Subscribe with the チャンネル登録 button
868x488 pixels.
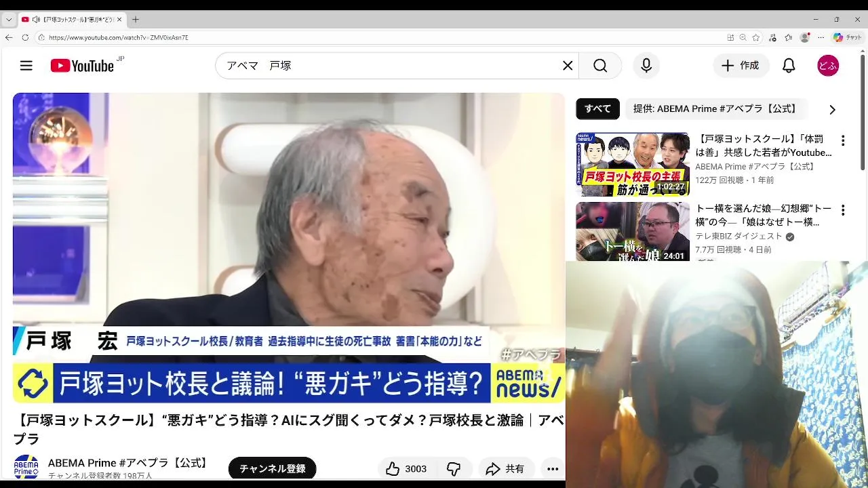tap(272, 468)
